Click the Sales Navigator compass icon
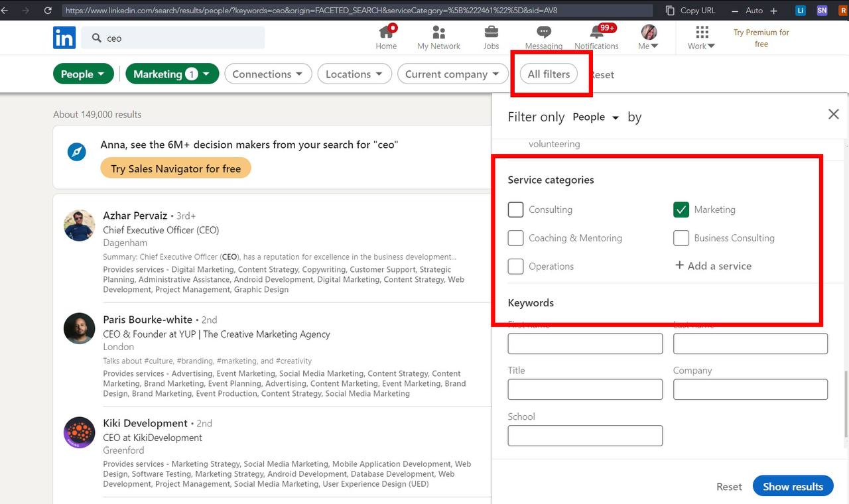Screen dimensions: 849x504 (x=77, y=152)
